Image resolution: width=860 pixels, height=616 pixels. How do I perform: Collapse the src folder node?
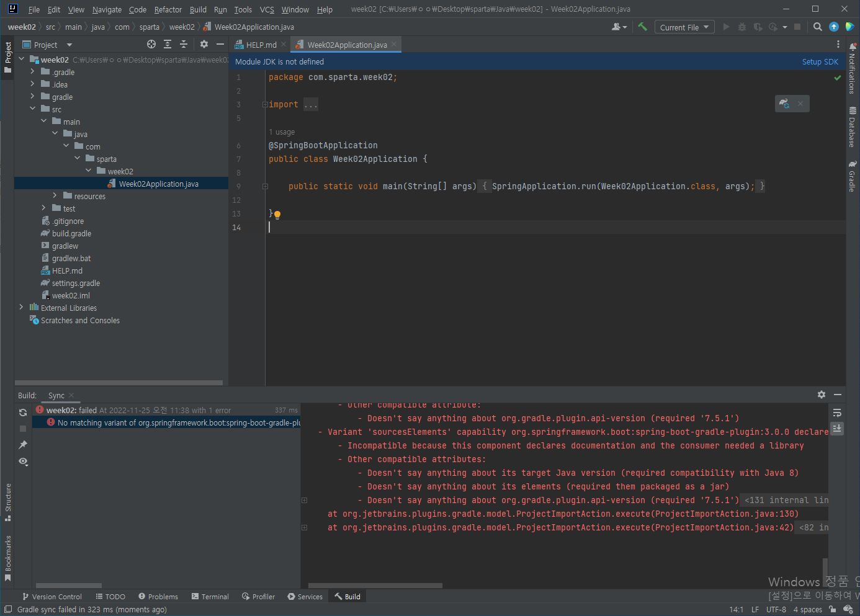click(32, 109)
